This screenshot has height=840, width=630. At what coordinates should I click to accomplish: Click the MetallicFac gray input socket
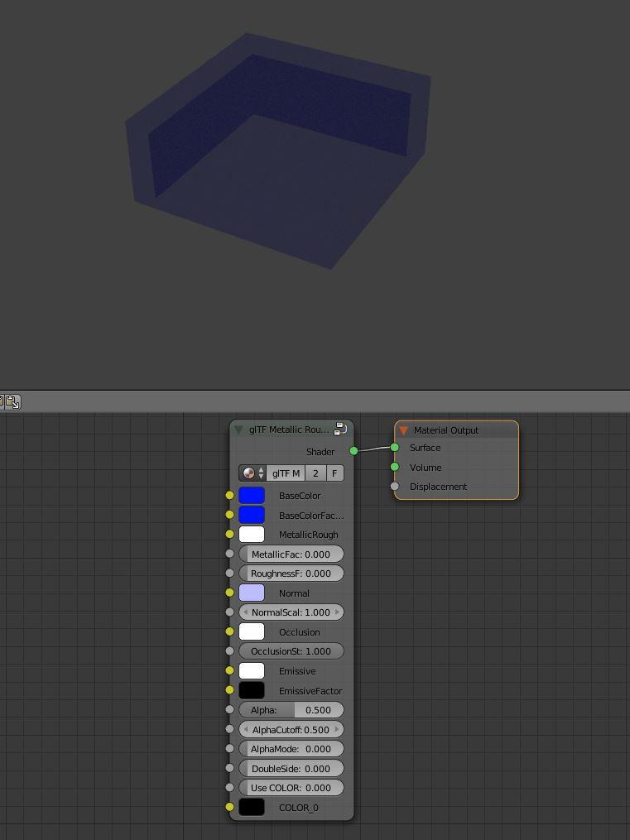230,554
